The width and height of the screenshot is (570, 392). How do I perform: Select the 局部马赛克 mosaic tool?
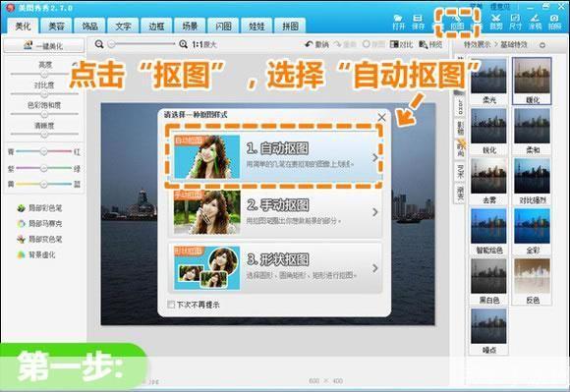point(39,223)
